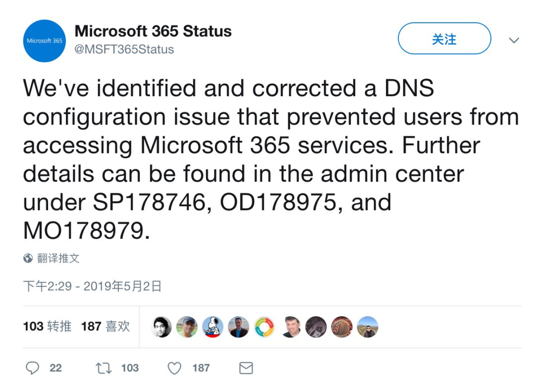Click the reply speech bubble icon
The width and height of the screenshot is (535, 392).
tap(32, 368)
